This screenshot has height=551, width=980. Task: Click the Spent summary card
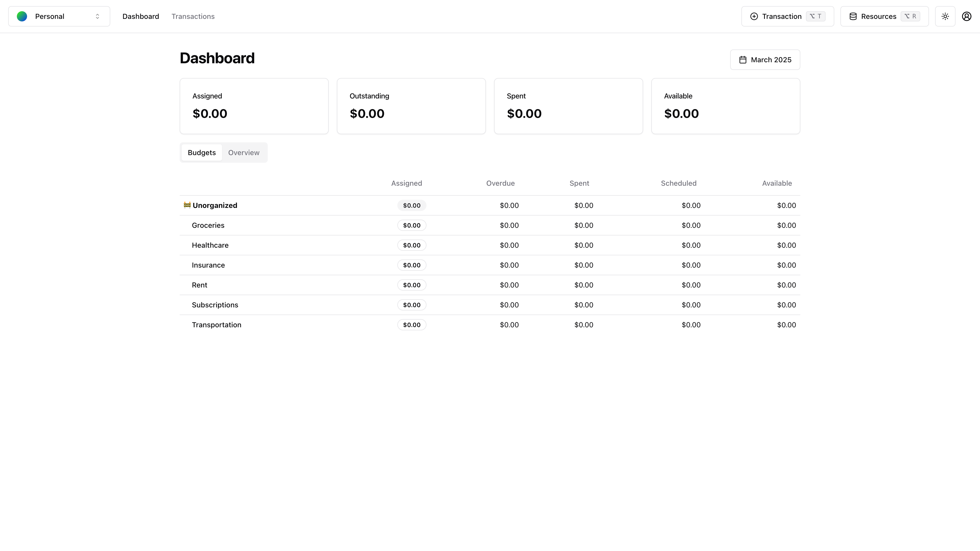568,106
